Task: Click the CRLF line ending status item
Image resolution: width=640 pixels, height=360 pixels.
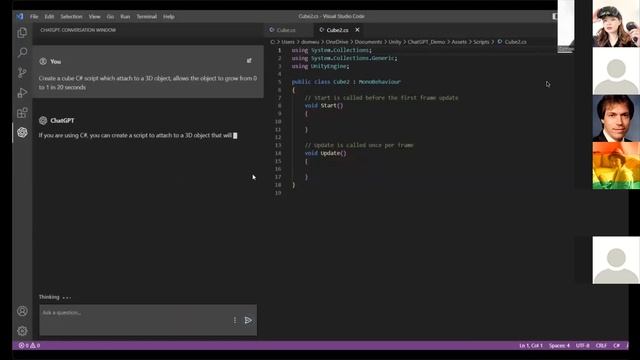Action: click(x=601, y=346)
